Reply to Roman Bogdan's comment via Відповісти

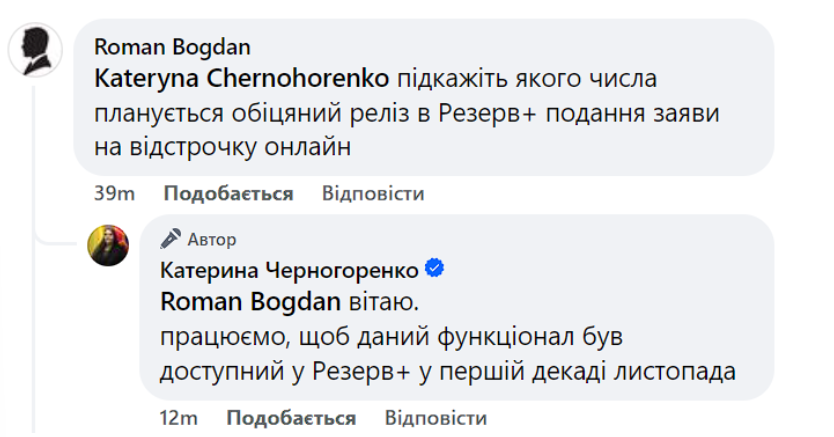pos(373,193)
